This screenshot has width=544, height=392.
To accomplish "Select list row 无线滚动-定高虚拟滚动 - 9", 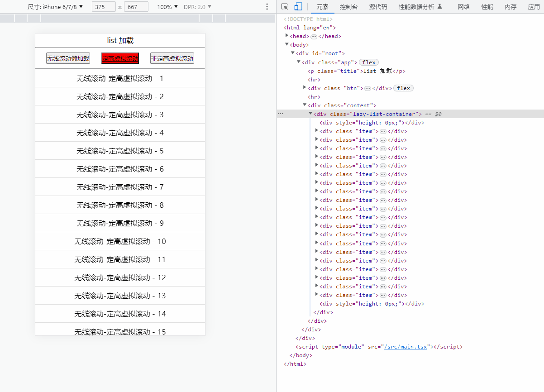I will tap(120, 223).
